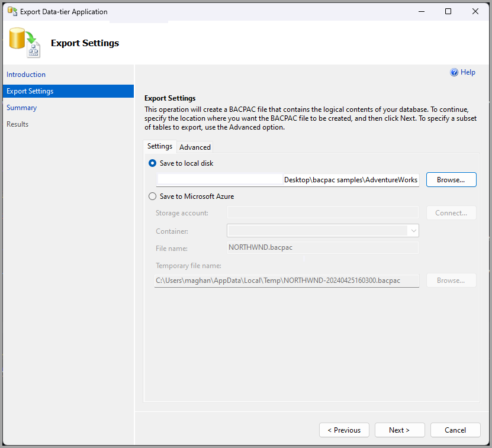Switch to the Advanced tab
The width and height of the screenshot is (492, 448).
click(x=194, y=147)
